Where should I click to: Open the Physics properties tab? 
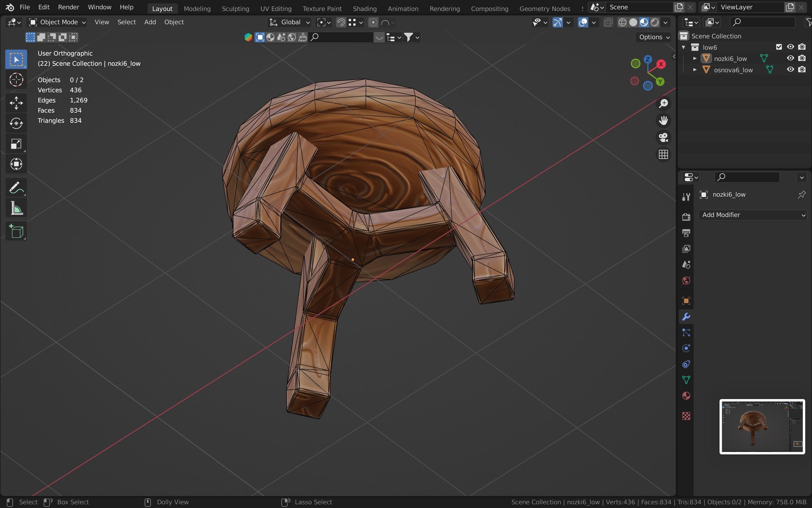click(x=686, y=349)
